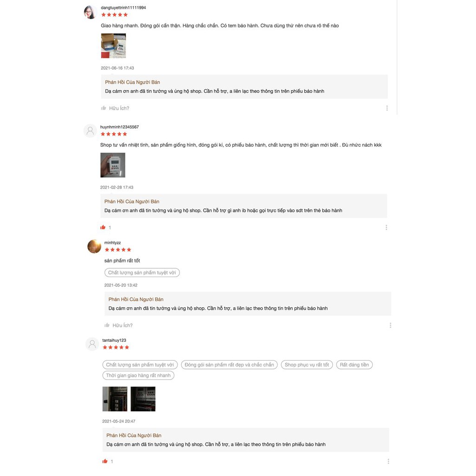Open three-dot menu for minhtyzz review

pyautogui.click(x=390, y=325)
